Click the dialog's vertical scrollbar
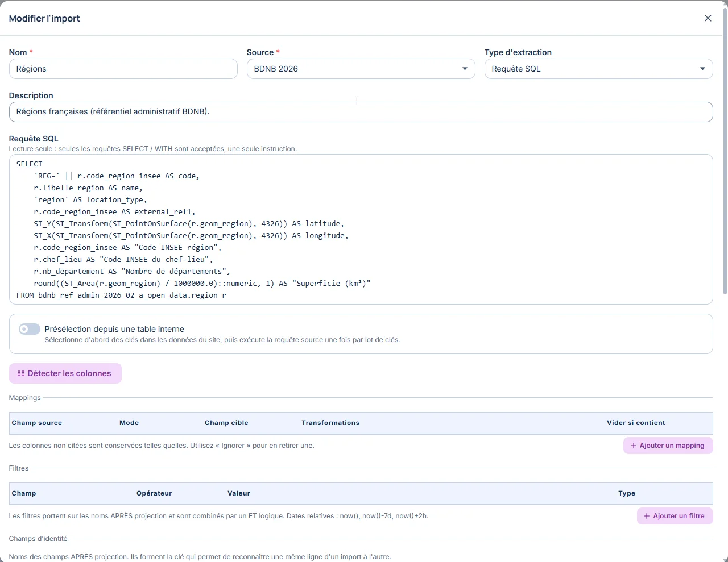Image resolution: width=728 pixels, height=562 pixels. pos(725,151)
